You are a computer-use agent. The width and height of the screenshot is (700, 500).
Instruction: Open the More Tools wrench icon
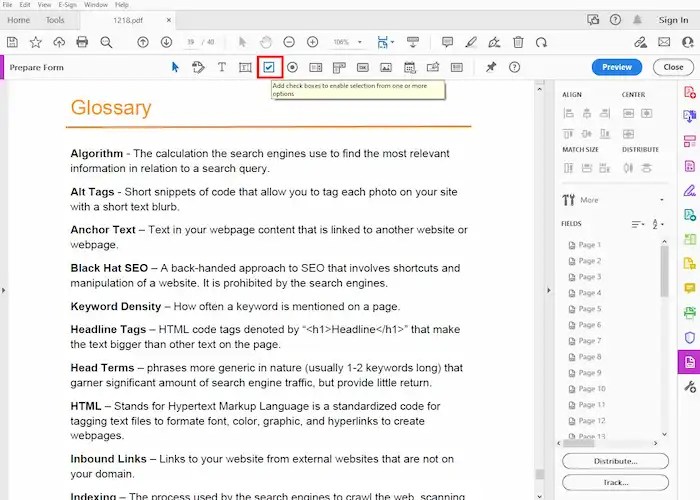690,386
